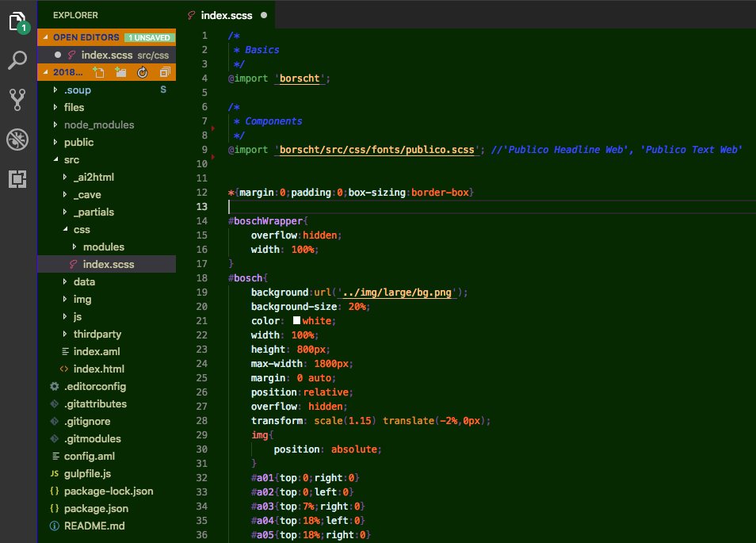Collapse the src folder
Screen dimensions: 756x543
click(71, 159)
